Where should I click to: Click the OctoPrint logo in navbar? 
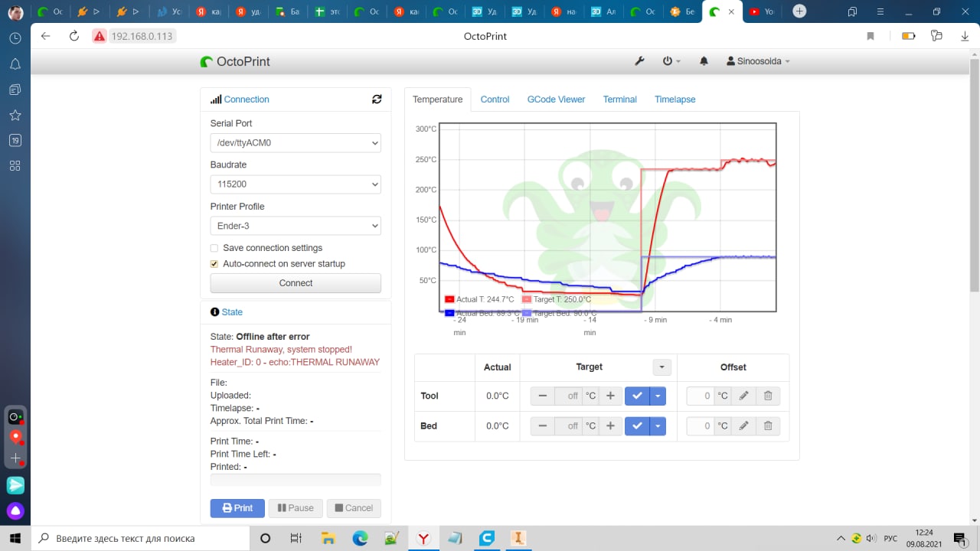coord(235,61)
